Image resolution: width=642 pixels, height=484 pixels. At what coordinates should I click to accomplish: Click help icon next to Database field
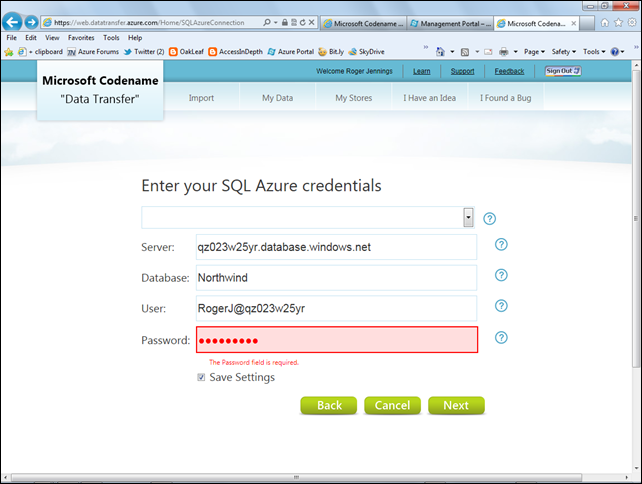point(501,276)
